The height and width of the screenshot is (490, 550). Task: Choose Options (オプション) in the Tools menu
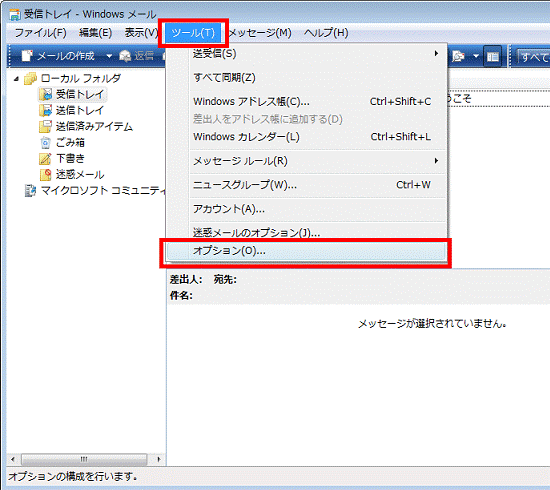pyautogui.click(x=306, y=251)
